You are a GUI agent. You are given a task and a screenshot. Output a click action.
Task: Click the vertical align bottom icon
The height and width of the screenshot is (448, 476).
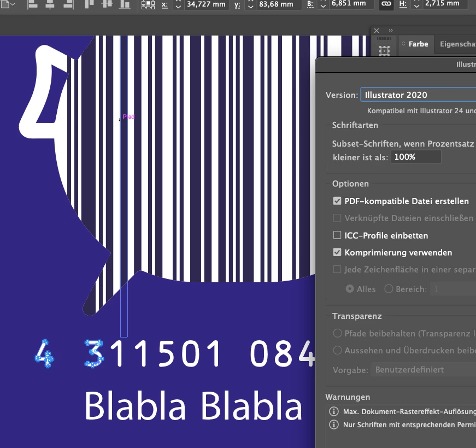click(125, 4)
